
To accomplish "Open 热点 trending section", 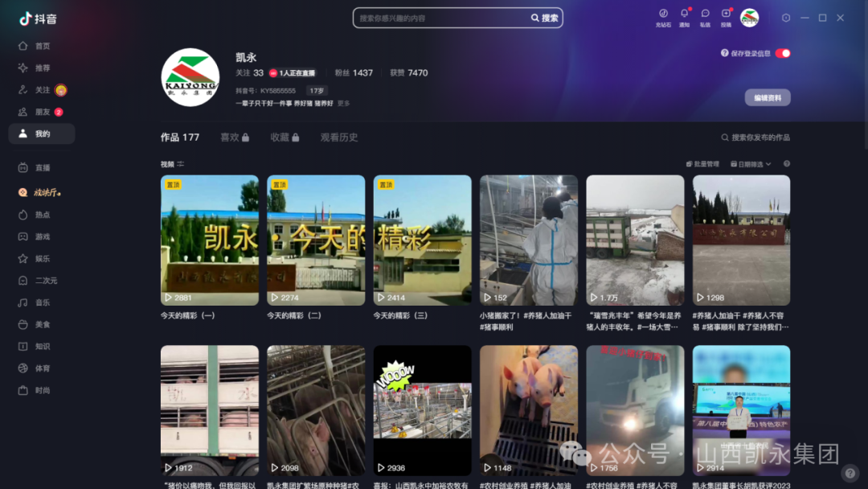I will pyautogui.click(x=35, y=214).
